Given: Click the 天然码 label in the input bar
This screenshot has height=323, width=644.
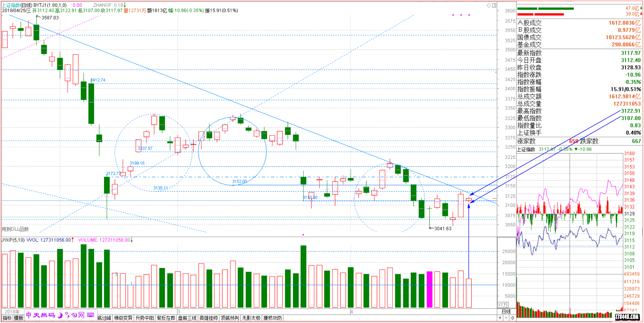Looking at the screenshot, I should pyautogui.click(x=44, y=315).
